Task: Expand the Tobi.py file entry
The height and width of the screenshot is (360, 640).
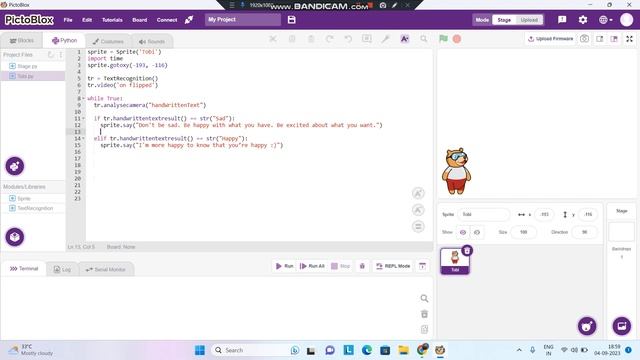Action: (12, 76)
